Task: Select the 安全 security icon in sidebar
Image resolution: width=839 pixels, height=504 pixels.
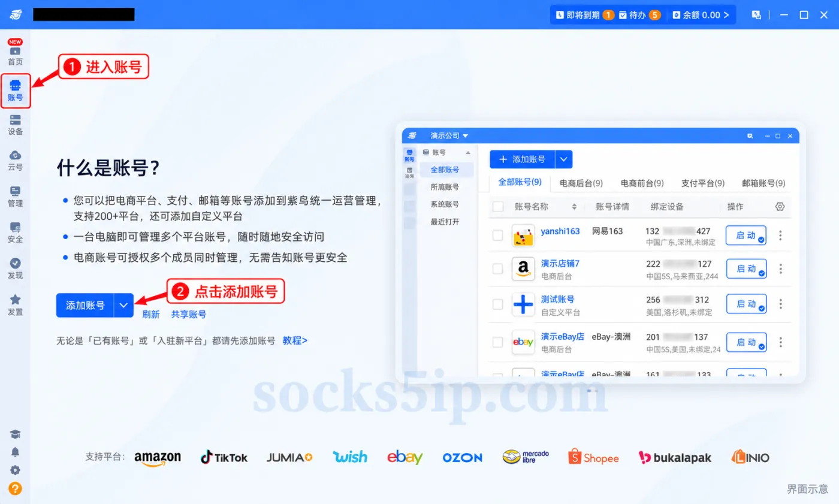Action: click(16, 233)
